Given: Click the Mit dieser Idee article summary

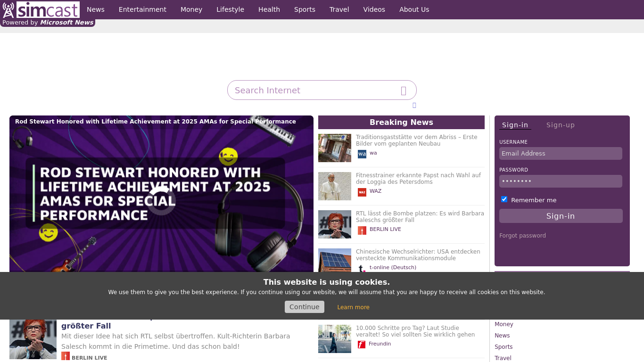Looking at the screenshot, I should [x=175, y=341].
